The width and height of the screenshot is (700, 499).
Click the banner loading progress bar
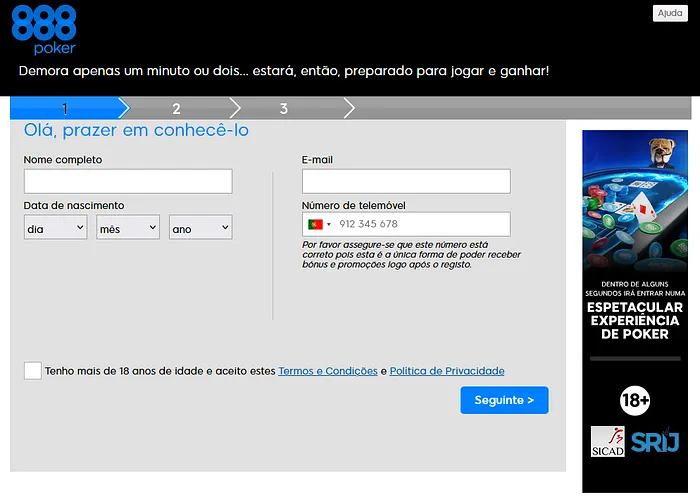click(x=635, y=358)
